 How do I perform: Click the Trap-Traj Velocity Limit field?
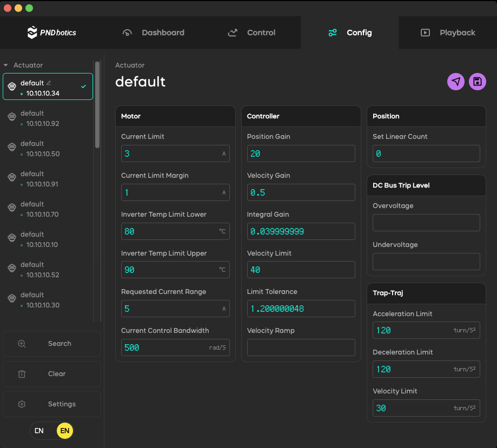tap(426, 408)
